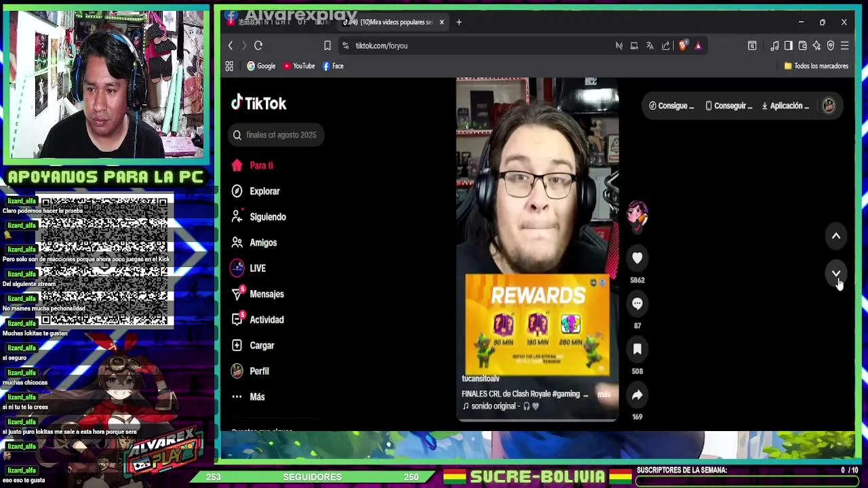The image size is (868, 488).
Task: Click the share page icon in address bar
Action: click(x=666, y=45)
